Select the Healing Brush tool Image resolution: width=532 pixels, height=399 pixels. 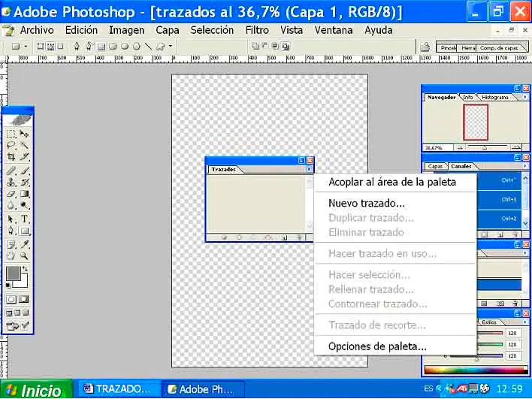pyautogui.click(x=11, y=171)
